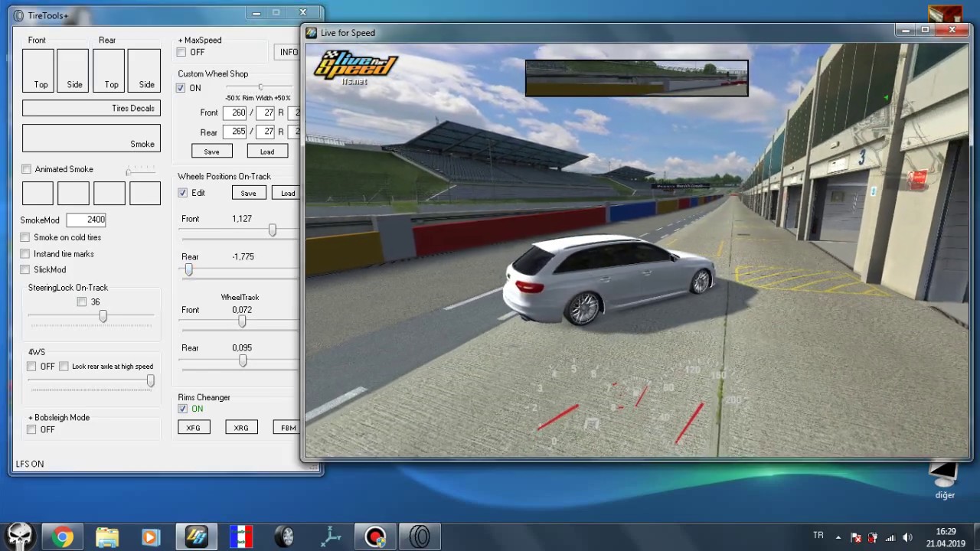
Task: Click the Rear Side tire texture box
Action: point(144,70)
